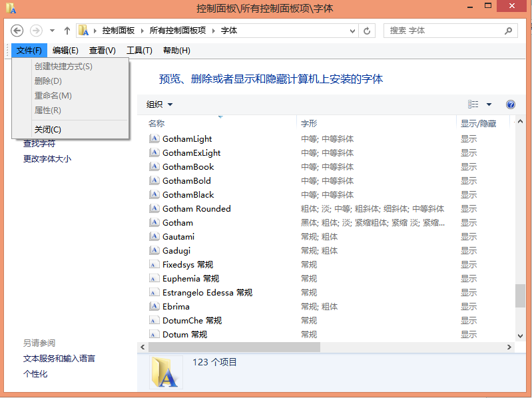Click the search magnifier icon
Screen dimensions: 532x398
click(508, 31)
